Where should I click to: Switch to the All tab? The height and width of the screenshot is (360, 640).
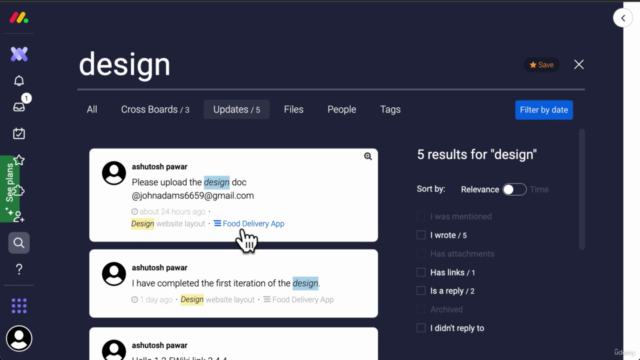click(92, 109)
